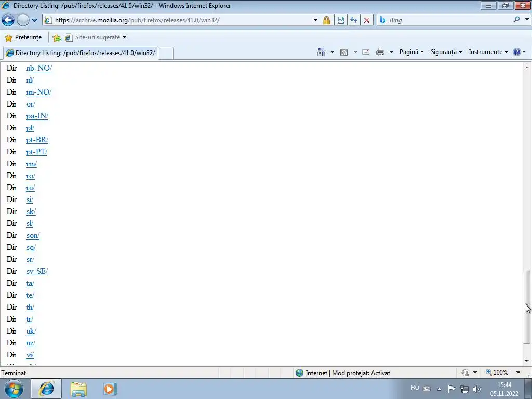Click the scrollbar up arrow
Image resolution: width=532 pixels, height=399 pixels.
(x=527, y=67)
